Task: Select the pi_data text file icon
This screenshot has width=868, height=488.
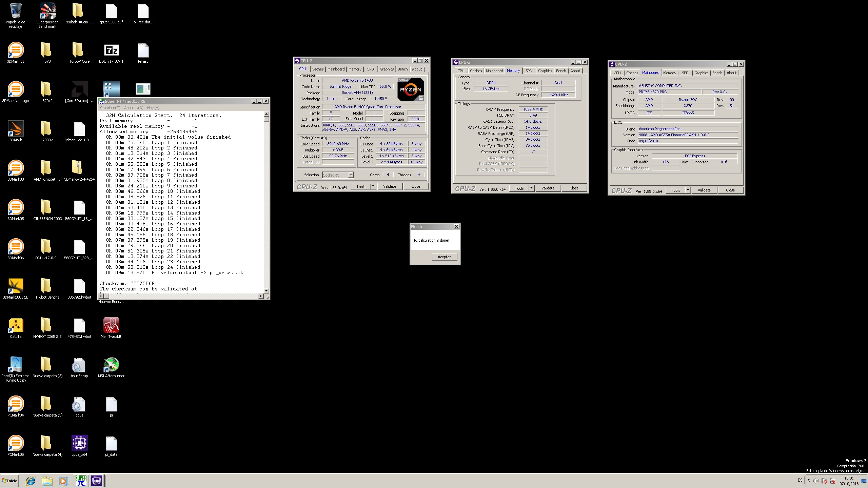Action: 111,446
